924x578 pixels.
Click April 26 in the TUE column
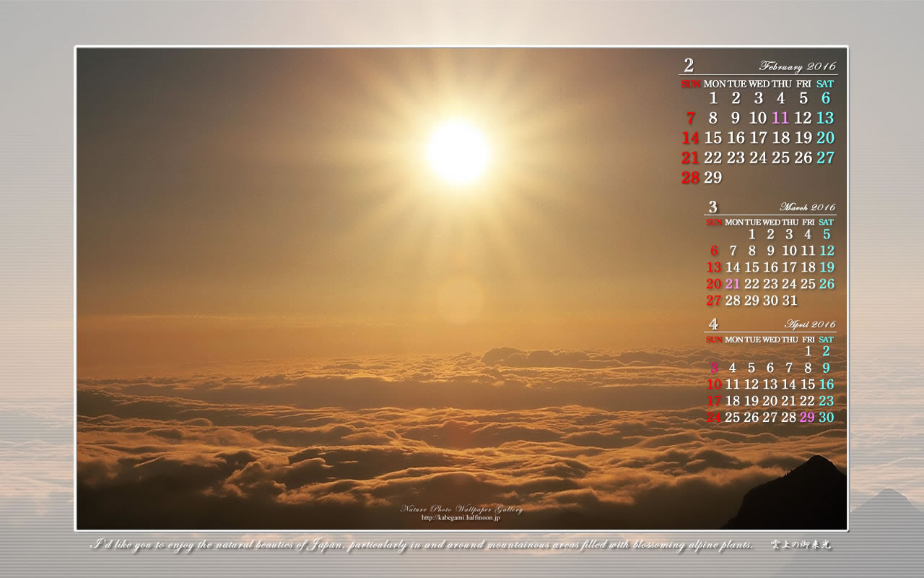pyautogui.click(x=751, y=417)
